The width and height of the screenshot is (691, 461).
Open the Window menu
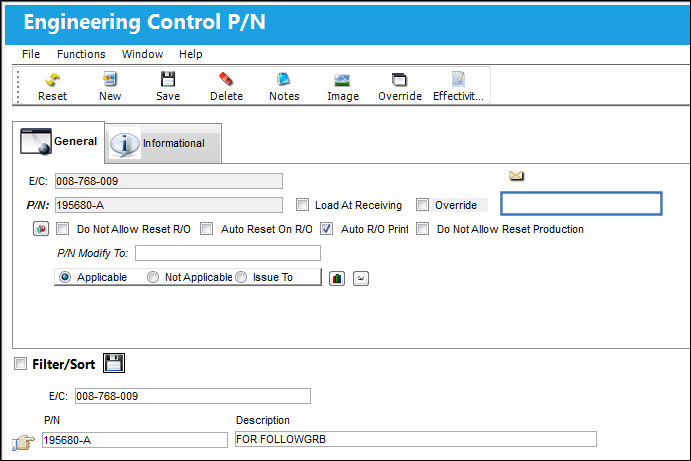click(x=142, y=54)
